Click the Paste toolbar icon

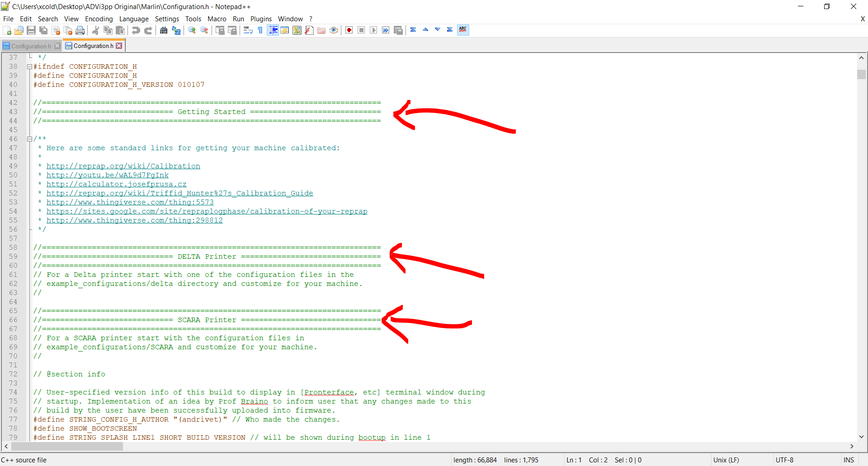(x=120, y=30)
